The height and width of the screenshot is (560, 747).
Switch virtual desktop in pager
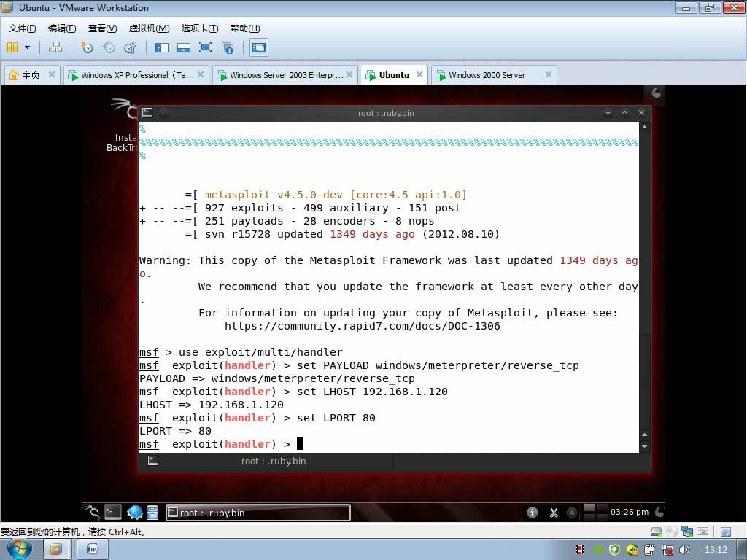coord(595,513)
